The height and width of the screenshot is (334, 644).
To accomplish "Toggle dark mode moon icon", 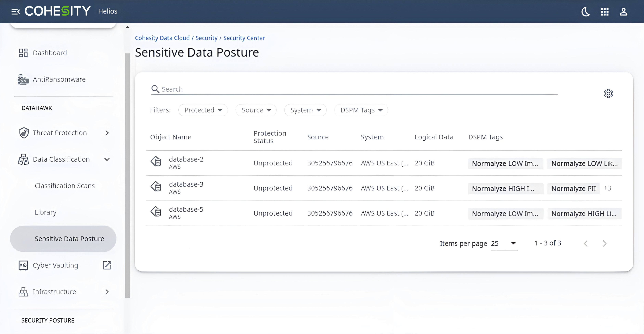I will pos(585,11).
